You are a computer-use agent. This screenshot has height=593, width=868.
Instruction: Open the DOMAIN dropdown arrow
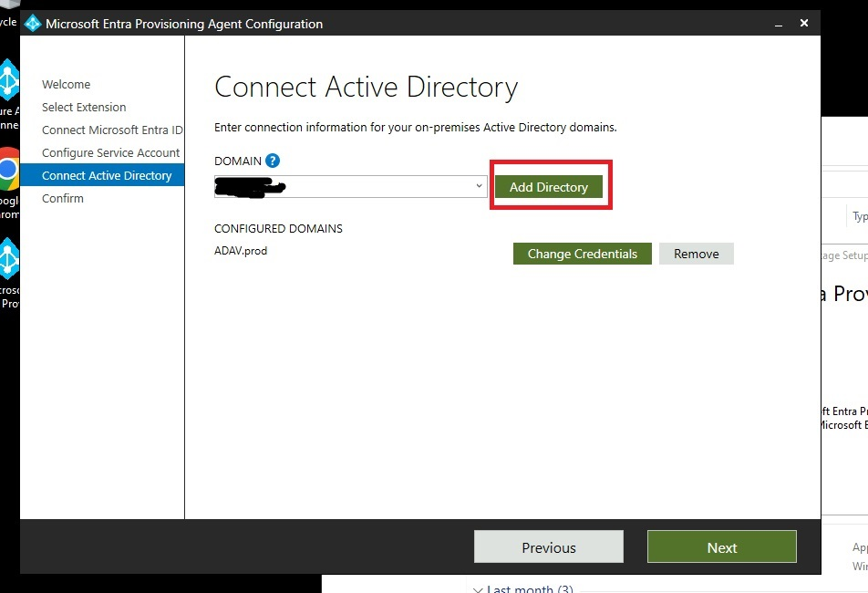tap(478, 186)
